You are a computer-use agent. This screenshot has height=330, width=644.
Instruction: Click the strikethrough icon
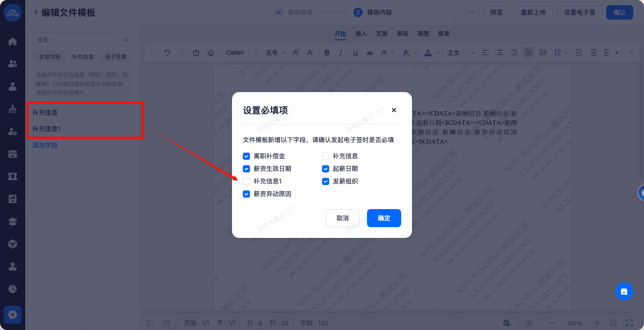pyautogui.click(x=370, y=53)
